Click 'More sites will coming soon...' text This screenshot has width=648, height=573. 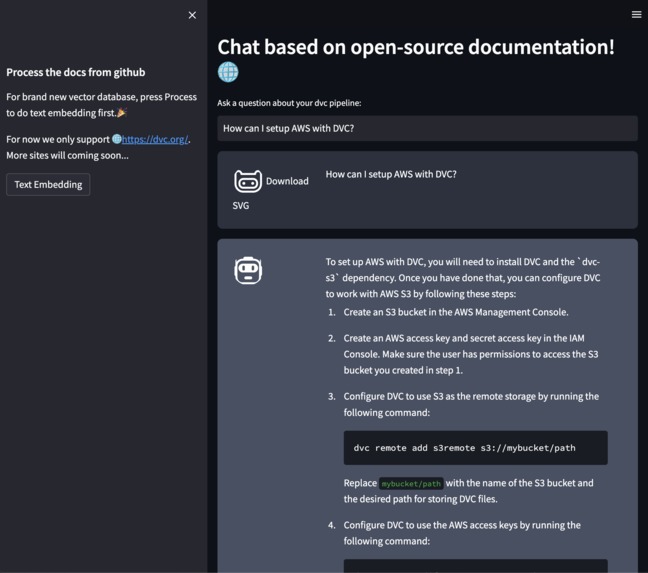click(x=67, y=155)
